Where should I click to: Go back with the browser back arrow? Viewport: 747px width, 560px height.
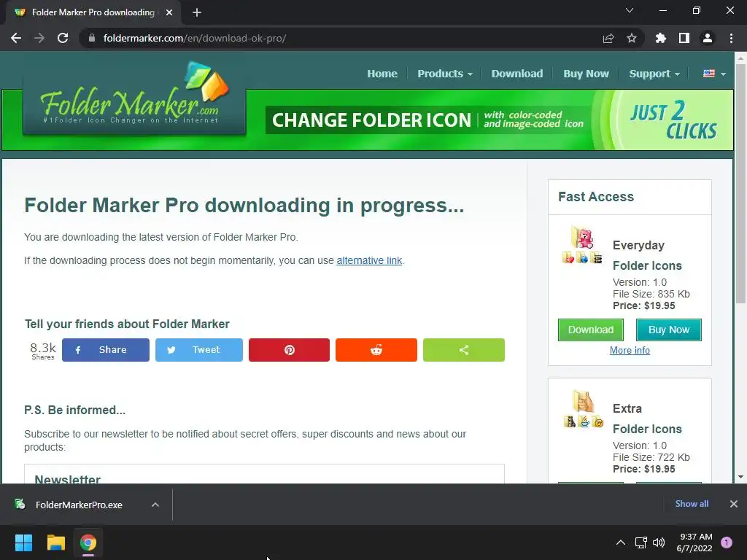click(16, 38)
